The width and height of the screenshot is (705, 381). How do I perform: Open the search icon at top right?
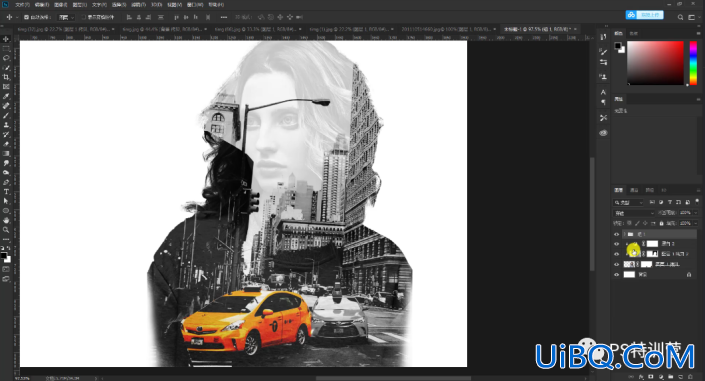(x=680, y=17)
